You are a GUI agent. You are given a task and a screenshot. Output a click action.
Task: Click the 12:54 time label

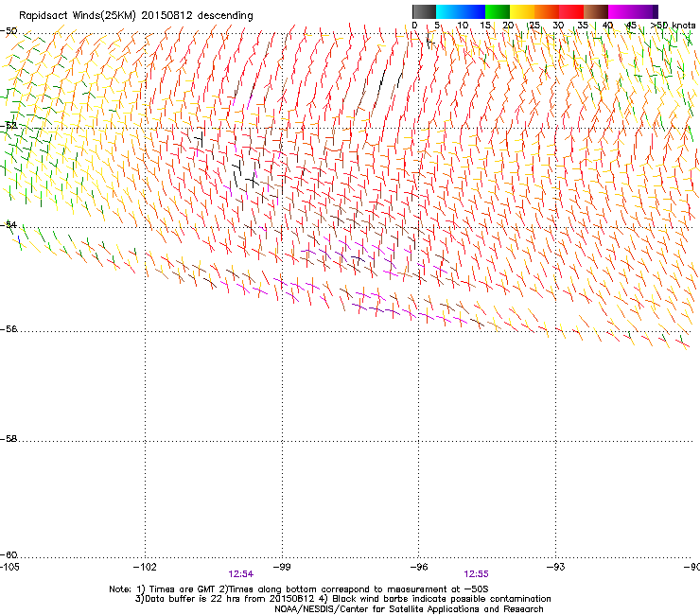coord(240,574)
